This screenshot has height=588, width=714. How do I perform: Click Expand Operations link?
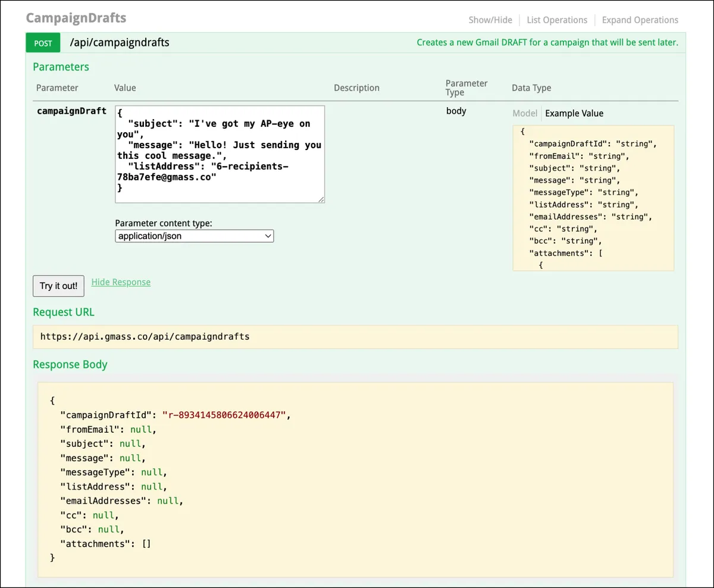640,20
